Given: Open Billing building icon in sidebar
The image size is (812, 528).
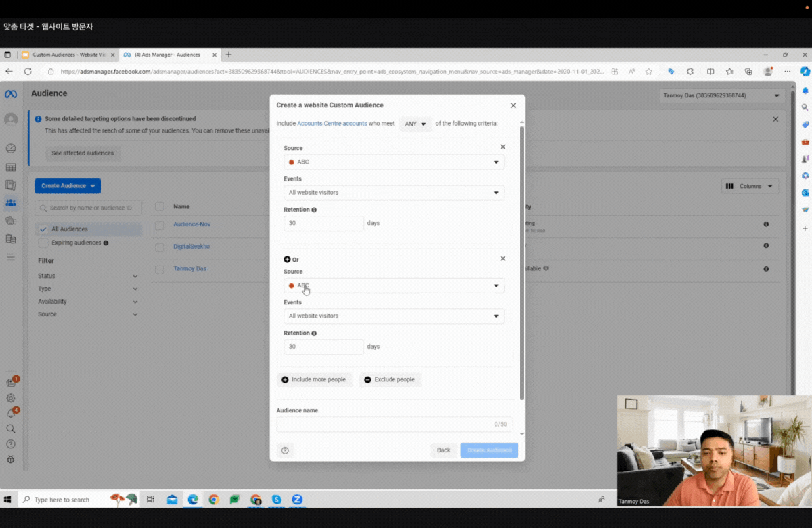Looking at the screenshot, I should [x=11, y=239].
